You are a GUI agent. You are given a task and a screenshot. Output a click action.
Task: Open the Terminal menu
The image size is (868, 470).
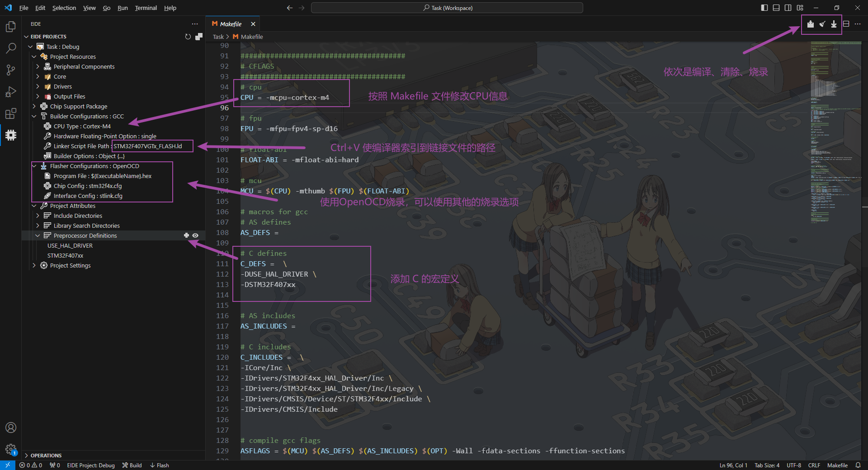coord(146,8)
